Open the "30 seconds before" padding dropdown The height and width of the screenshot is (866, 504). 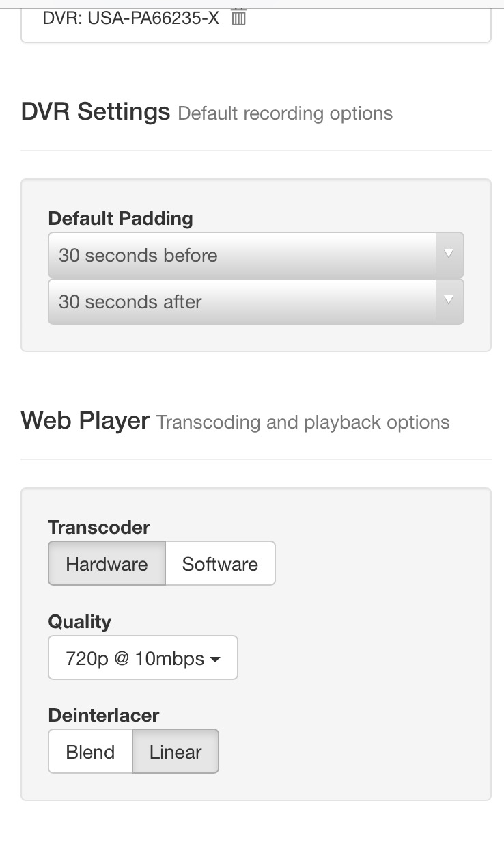tap(242, 255)
